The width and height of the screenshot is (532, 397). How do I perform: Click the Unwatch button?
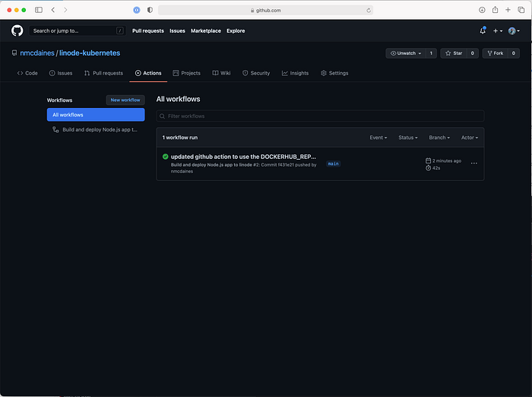pyautogui.click(x=405, y=53)
